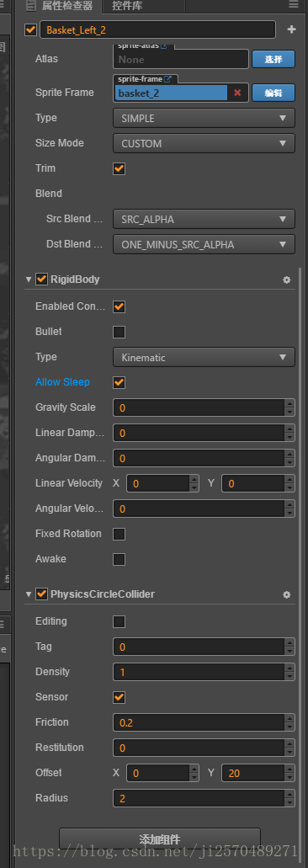The width and height of the screenshot is (308, 868).
Task: Click the property inspector tab icon
Action: (x=31, y=6)
